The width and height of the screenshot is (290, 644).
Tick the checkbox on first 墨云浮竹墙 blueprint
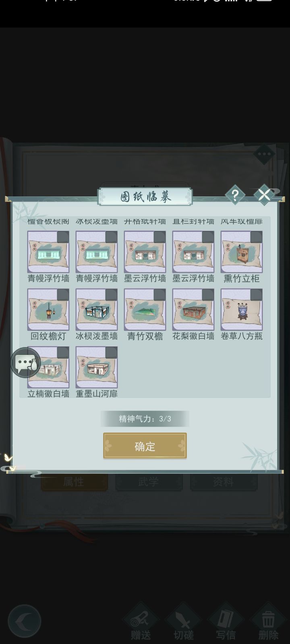pyautogui.click(x=159, y=237)
